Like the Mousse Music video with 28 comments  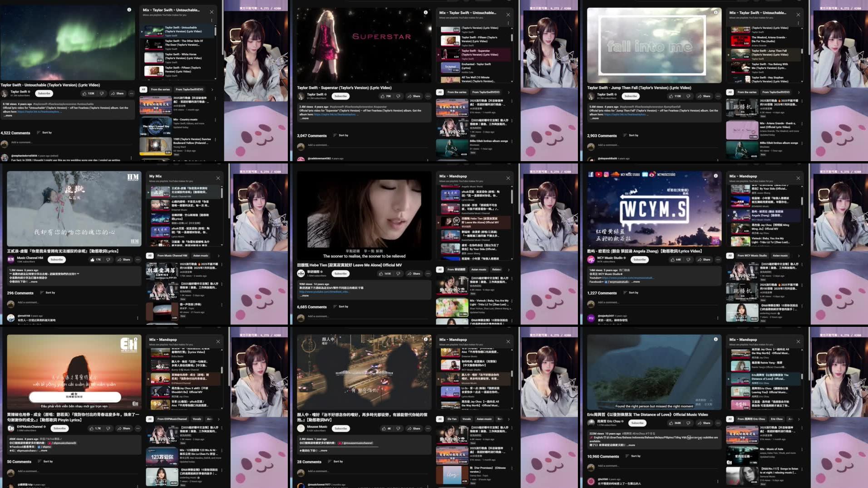click(385, 429)
